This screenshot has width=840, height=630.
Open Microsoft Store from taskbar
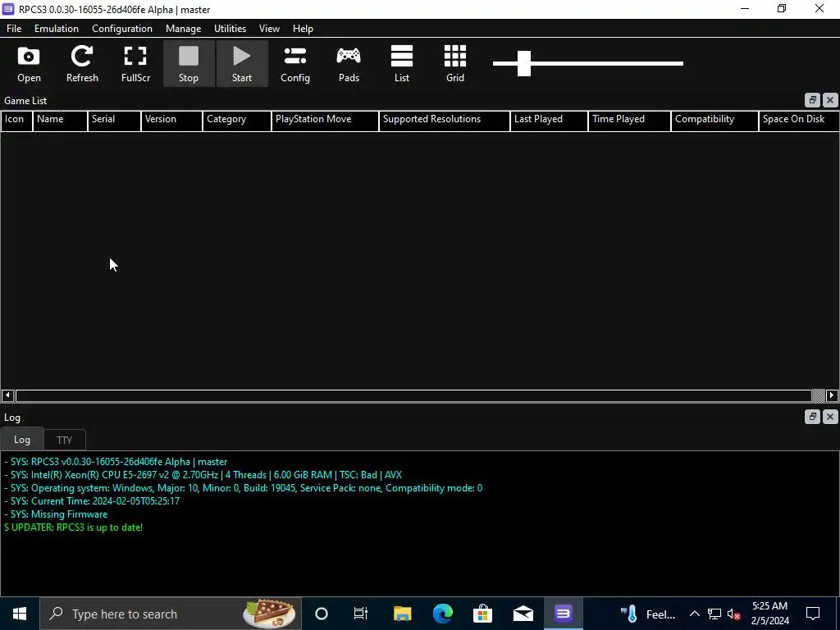(482, 614)
